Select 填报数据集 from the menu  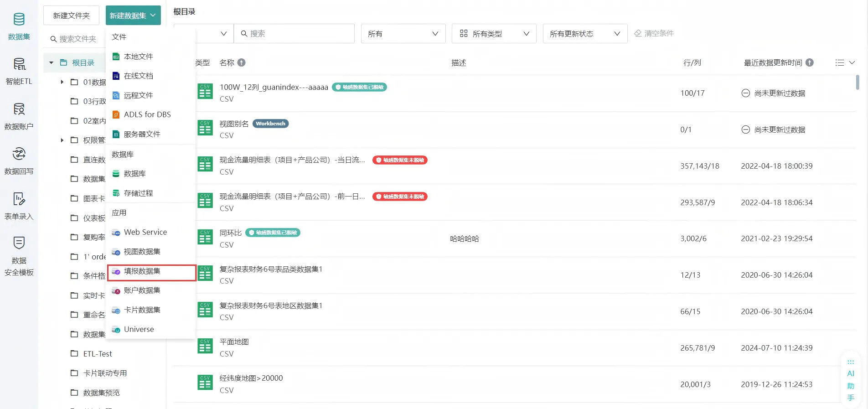(142, 271)
